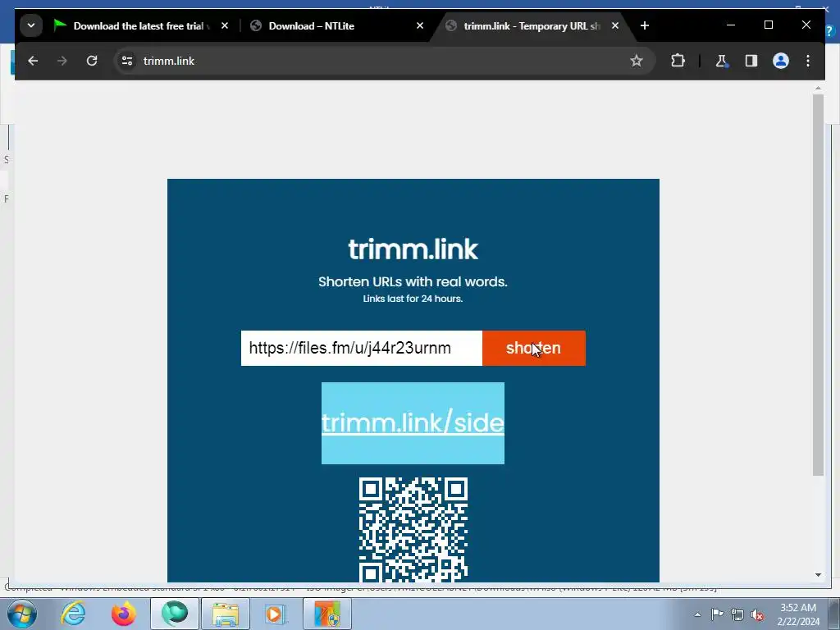Open Windows Media Player from taskbar
This screenshot has width=840, height=630.
click(x=276, y=614)
